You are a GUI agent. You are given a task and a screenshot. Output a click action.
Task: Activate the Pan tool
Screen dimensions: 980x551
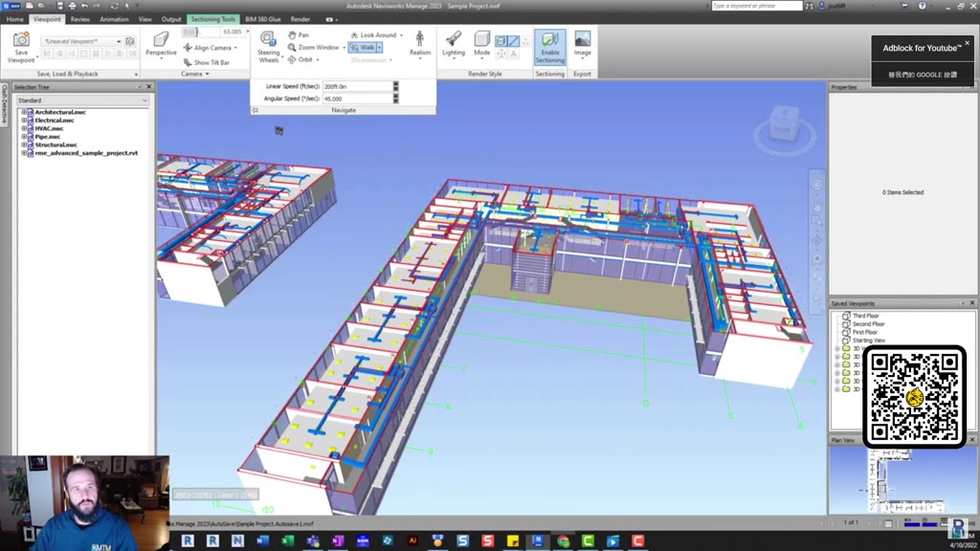coord(300,34)
